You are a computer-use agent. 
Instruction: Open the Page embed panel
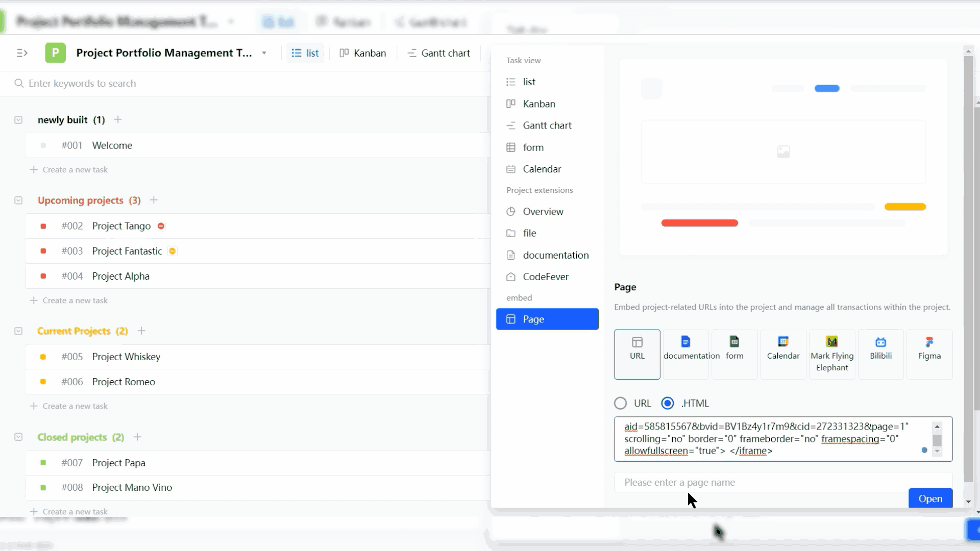547,319
